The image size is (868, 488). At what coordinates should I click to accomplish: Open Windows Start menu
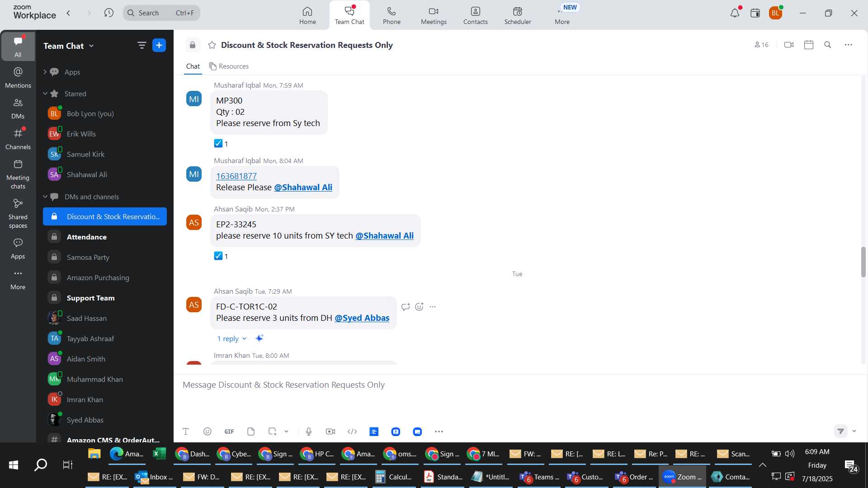(14, 465)
